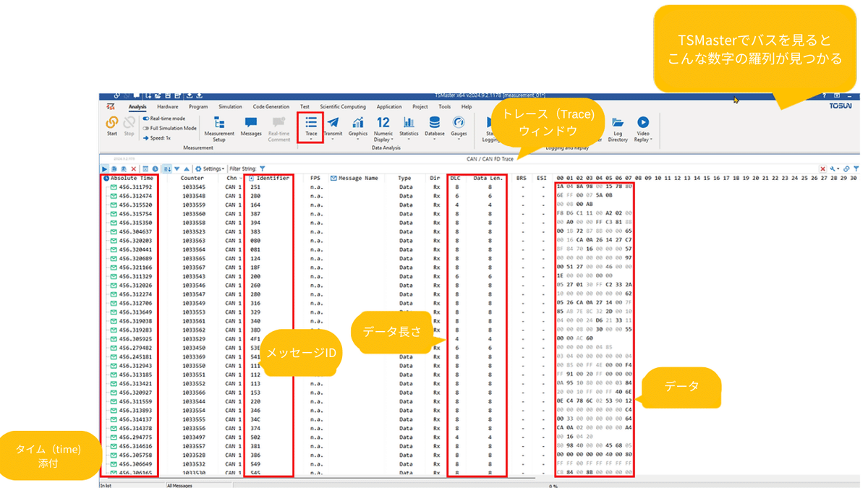Expand the Numeric Display dropdown arrow
868x488 pixels.
[392, 140]
